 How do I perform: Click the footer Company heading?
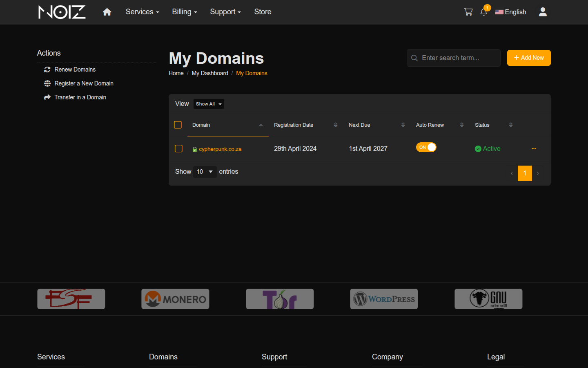coord(388,357)
